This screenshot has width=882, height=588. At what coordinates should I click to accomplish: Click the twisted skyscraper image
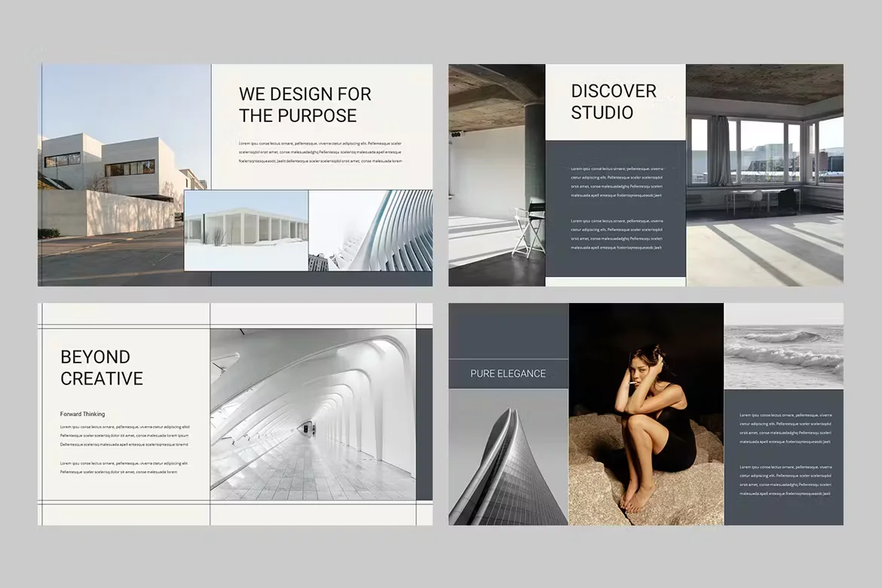[x=508, y=460]
